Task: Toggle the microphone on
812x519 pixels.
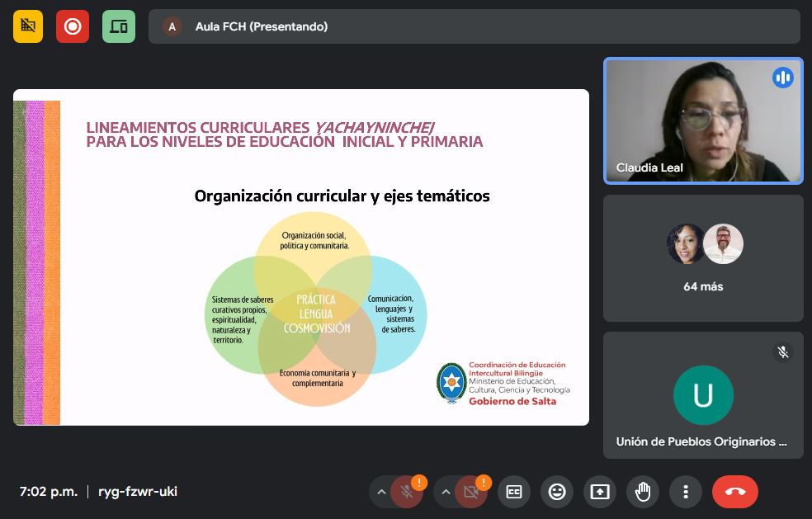Action: coord(407,493)
